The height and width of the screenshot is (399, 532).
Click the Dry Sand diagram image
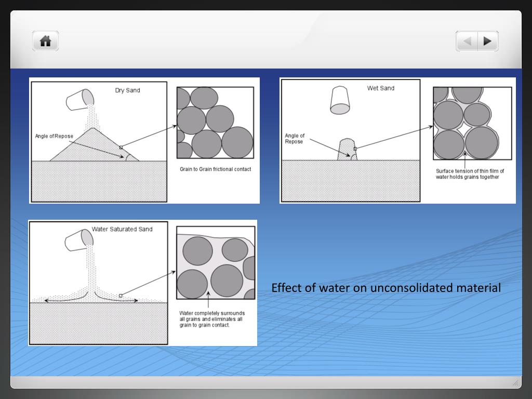point(144,140)
